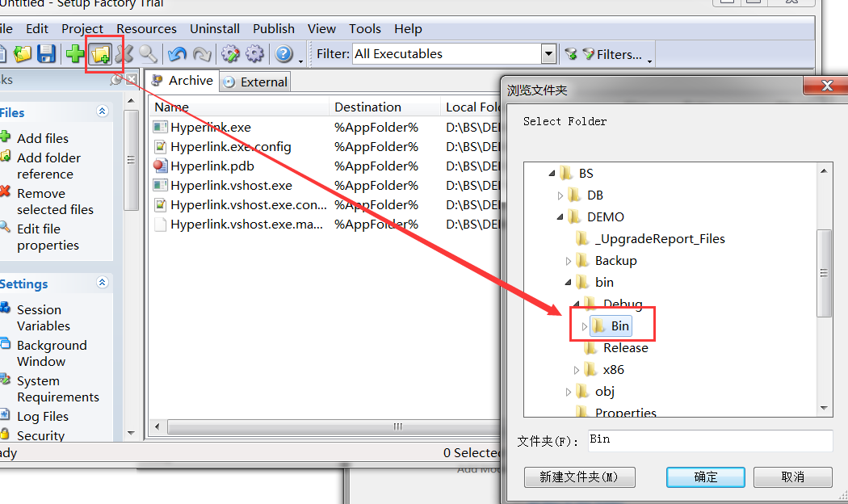Screen dimensions: 848x504
Task: Switch to the Archive tab
Action: [183, 81]
